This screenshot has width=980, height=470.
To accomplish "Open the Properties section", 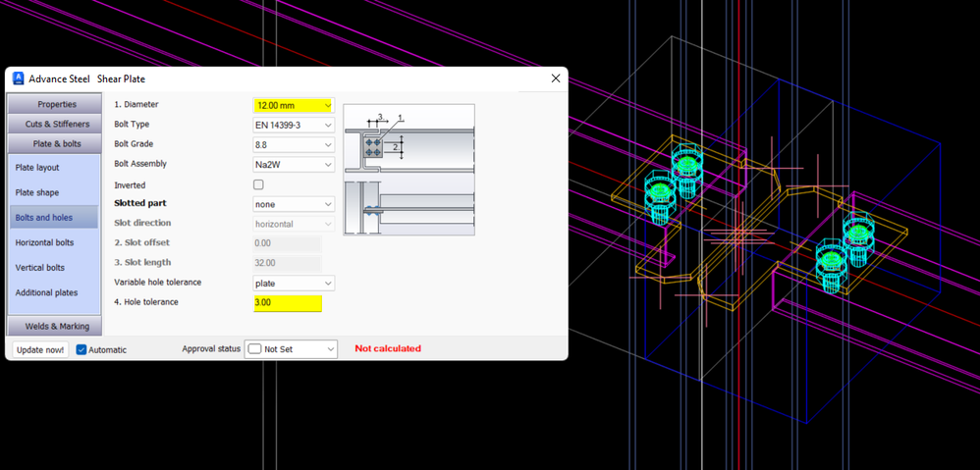I will click(x=56, y=104).
